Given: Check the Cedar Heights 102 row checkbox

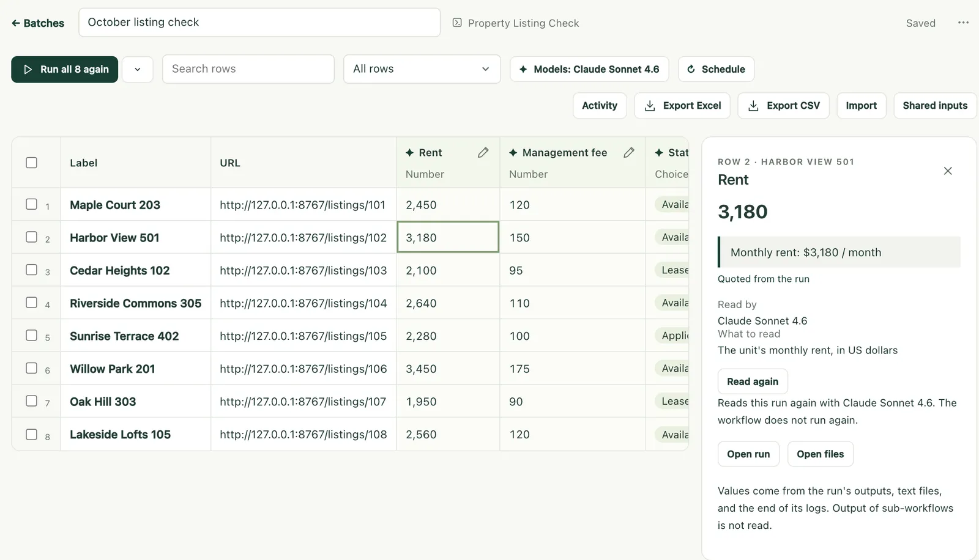Looking at the screenshot, I should (x=32, y=270).
